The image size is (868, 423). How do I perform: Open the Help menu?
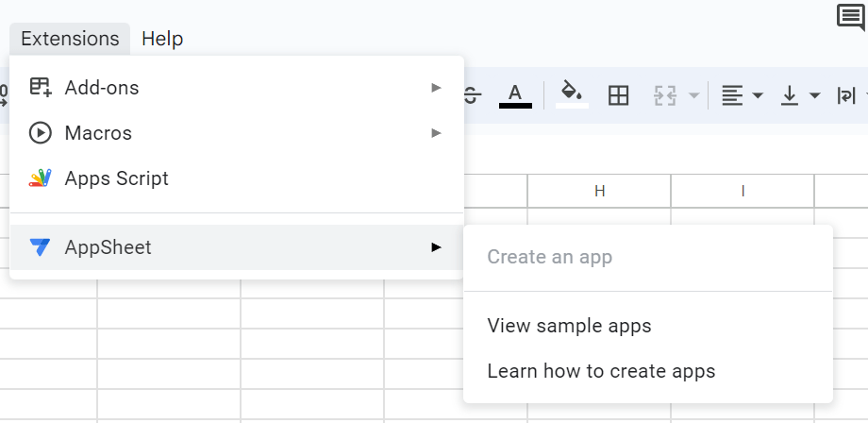[x=162, y=39]
